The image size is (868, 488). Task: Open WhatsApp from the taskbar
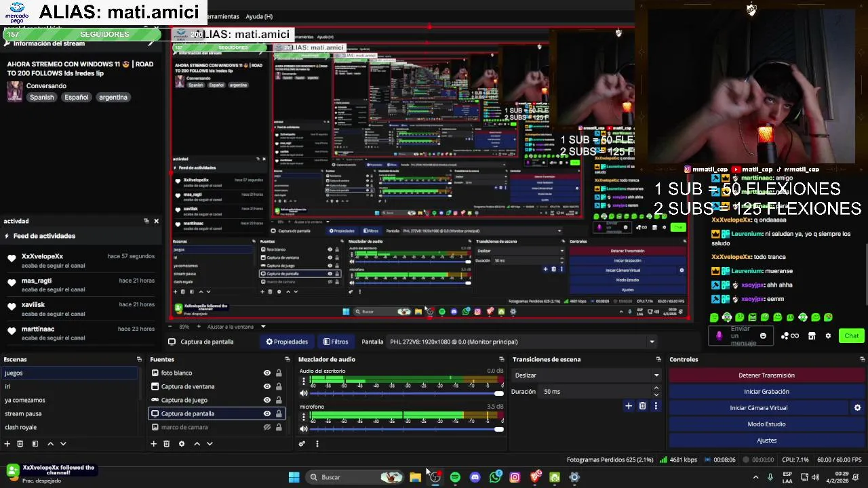(495, 477)
